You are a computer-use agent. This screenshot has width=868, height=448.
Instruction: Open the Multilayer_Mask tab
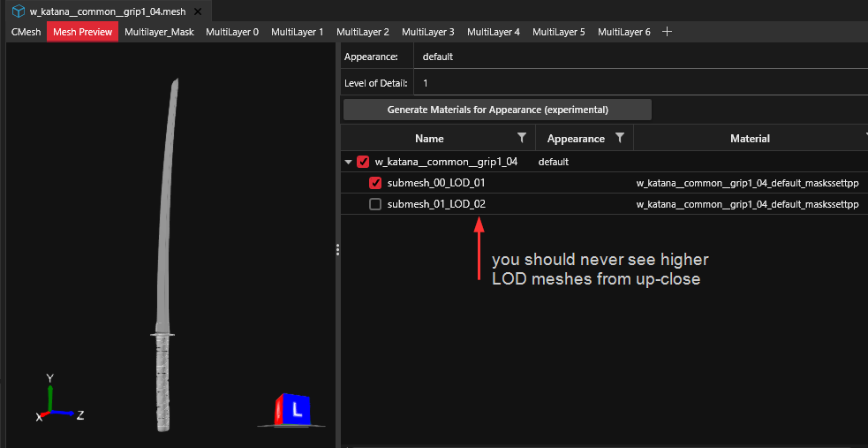pos(159,32)
